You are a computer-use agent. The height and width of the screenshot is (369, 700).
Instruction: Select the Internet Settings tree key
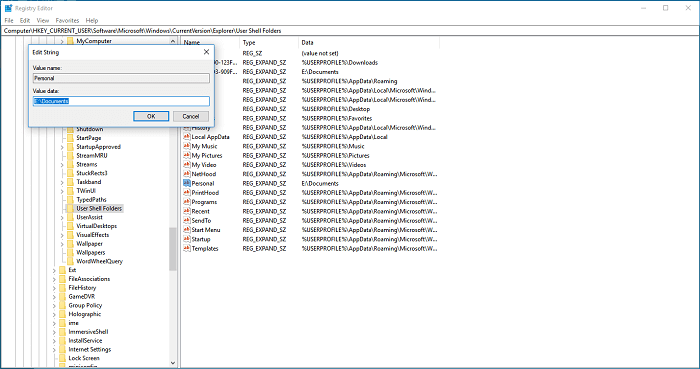(90, 349)
